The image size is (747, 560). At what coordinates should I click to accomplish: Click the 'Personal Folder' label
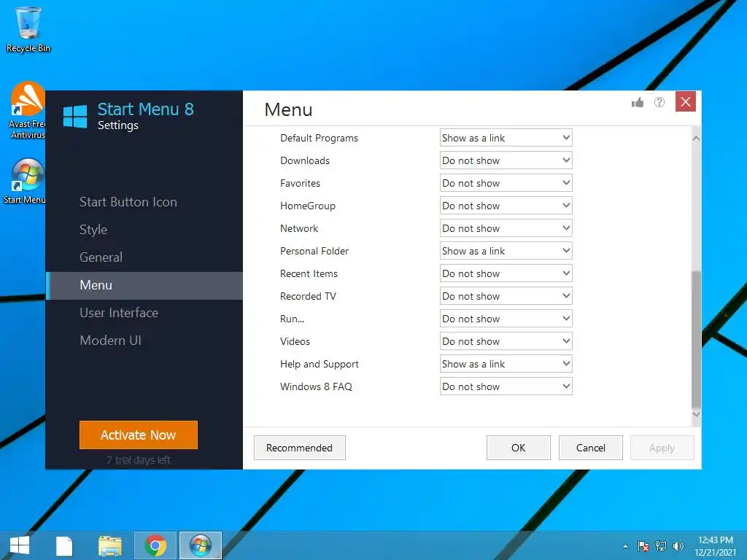pyautogui.click(x=314, y=251)
